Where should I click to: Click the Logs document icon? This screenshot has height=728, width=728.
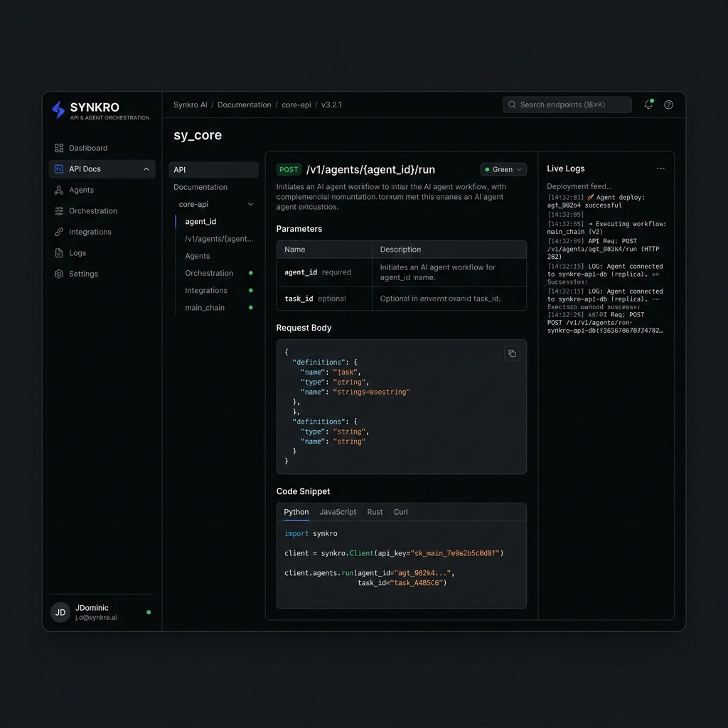point(59,253)
